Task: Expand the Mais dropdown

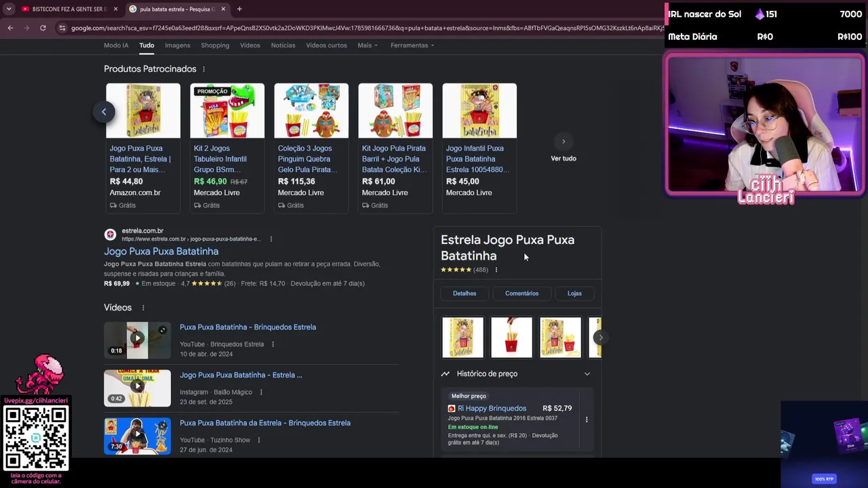Action: [x=368, y=45]
